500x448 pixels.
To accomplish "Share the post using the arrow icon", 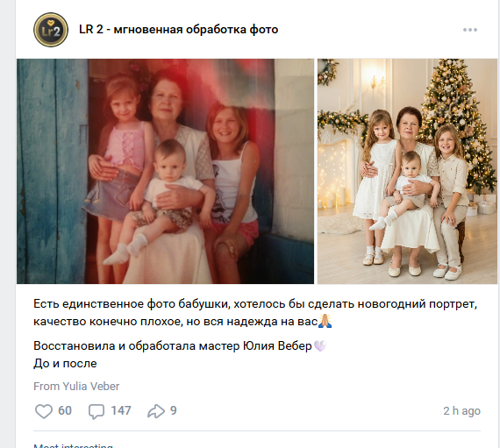I will pos(156,411).
